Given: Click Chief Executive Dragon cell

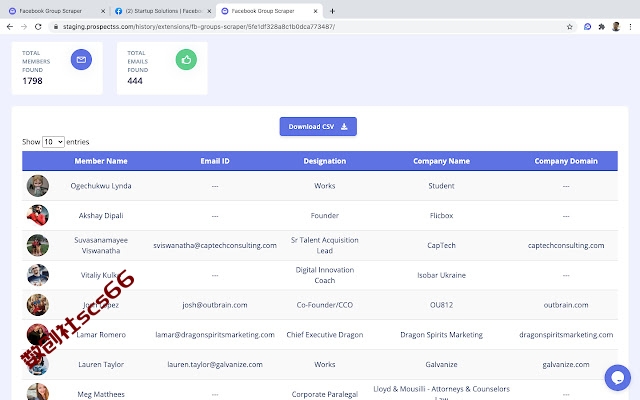Looking at the screenshot, I should tap(324, 335).
